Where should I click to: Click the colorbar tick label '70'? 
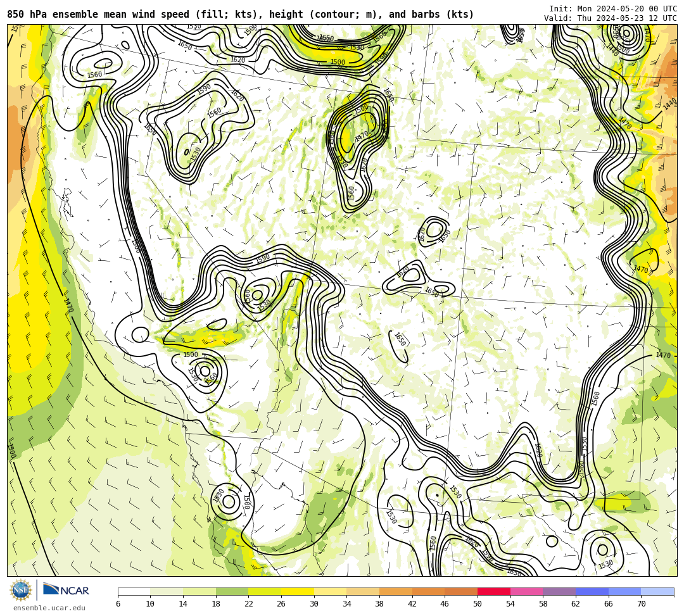click(x=641, y=604)
